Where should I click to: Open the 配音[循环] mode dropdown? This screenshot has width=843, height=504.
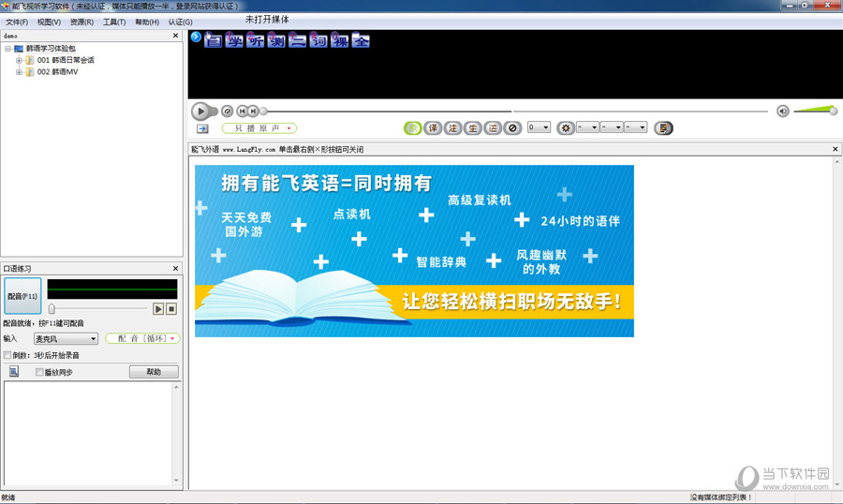[x=143, y=338]
